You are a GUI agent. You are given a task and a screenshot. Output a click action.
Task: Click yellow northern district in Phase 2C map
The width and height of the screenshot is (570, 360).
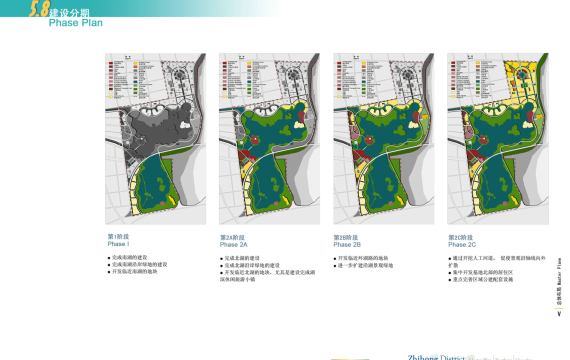click(x=522, y=79)
